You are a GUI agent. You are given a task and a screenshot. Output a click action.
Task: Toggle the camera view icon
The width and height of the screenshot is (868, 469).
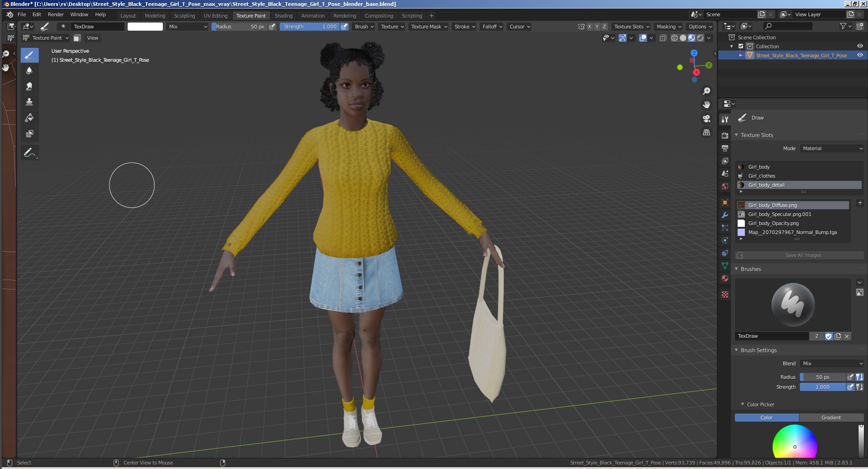(x=706, y=119)
